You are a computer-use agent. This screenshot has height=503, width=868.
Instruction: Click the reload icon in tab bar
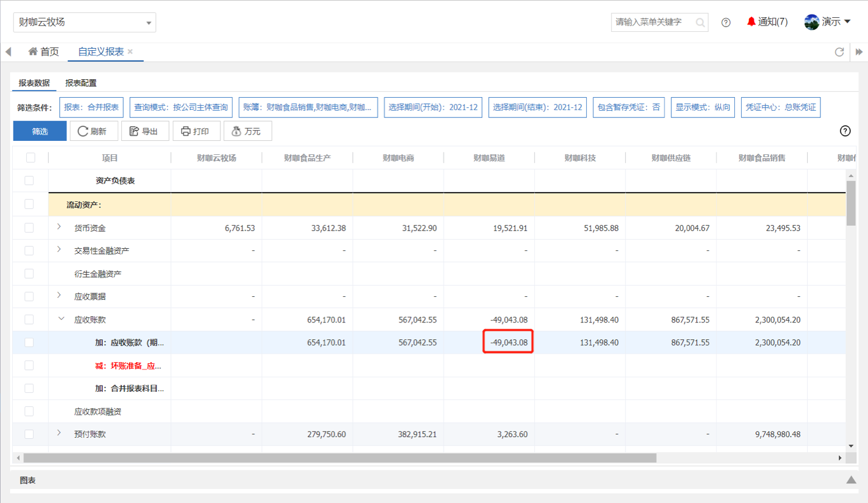click(x=839, y=52)
